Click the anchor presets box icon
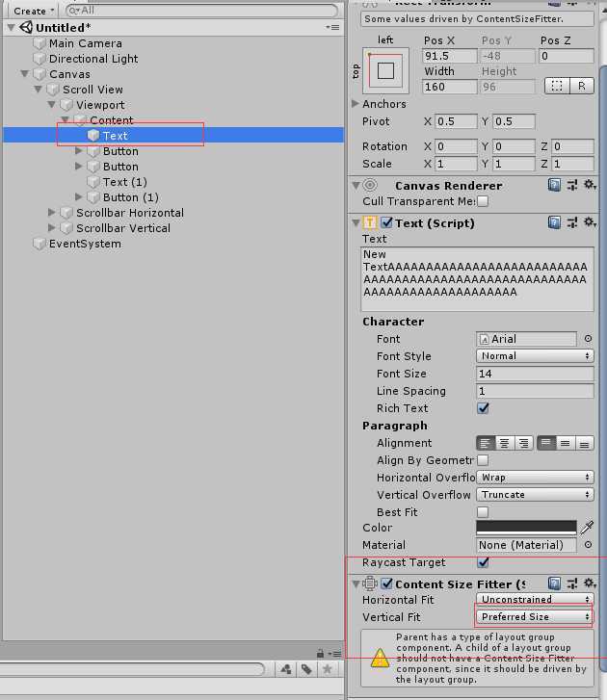Screen dimensions: 607x700 coord(386,70)
